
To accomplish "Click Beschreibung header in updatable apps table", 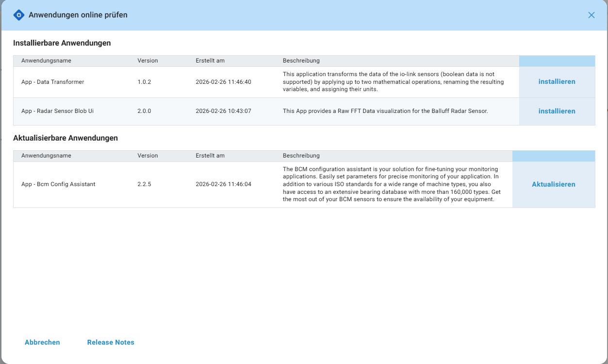I will click(x=301, y=156).
